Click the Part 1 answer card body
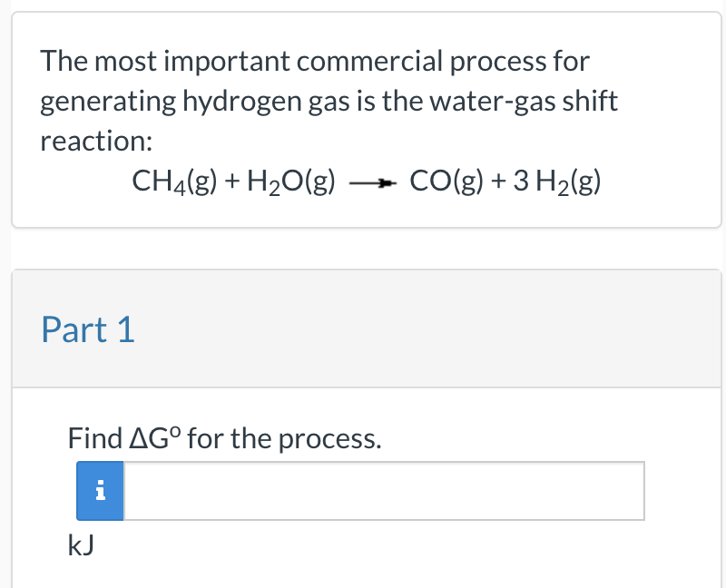 (363, 485)
